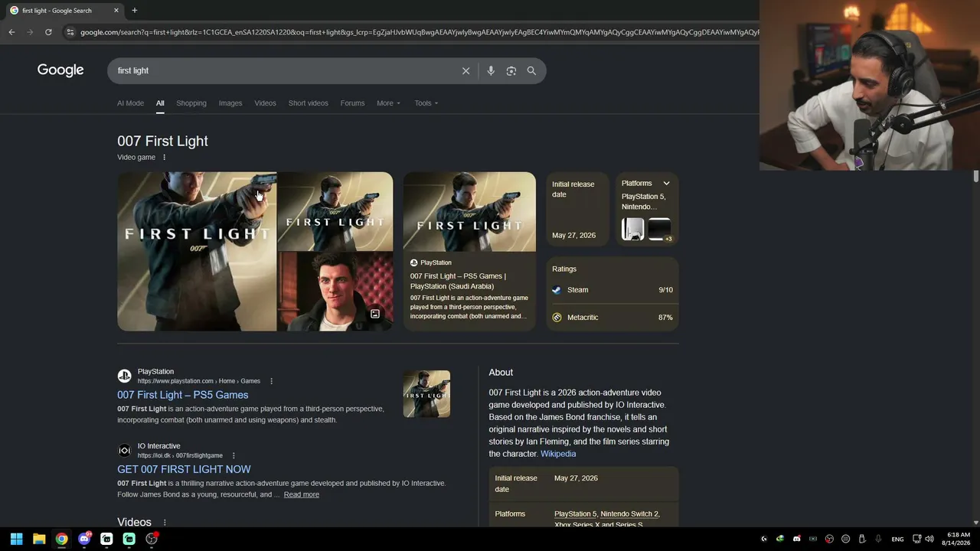Focus the Google search input field
The width and height of the screenshot is (980, 551).
click(285, 70)
